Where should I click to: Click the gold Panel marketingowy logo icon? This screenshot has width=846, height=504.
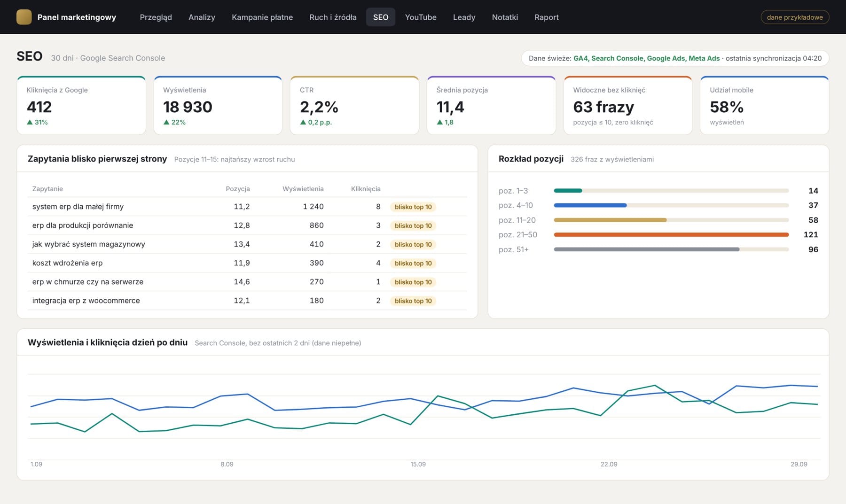coord(24,17)
